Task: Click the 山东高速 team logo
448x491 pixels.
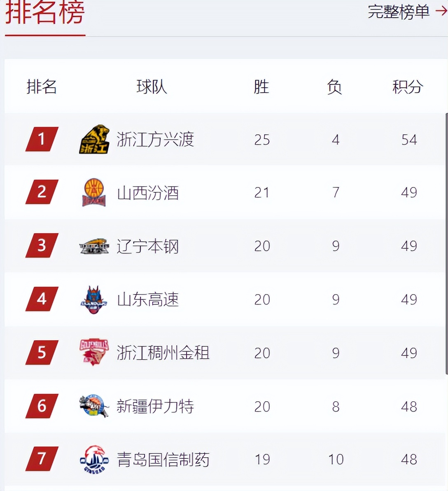Action: (x=94, y=299)
